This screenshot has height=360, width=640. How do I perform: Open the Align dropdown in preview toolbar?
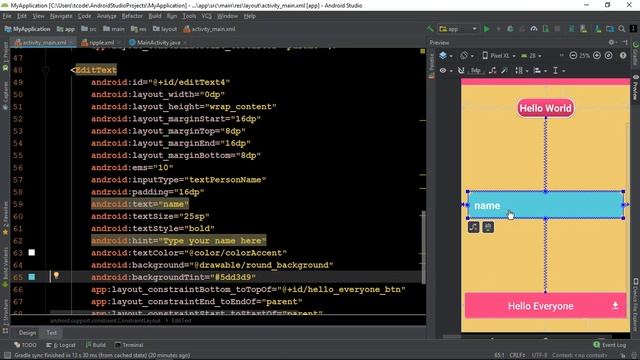click(540, 71)
